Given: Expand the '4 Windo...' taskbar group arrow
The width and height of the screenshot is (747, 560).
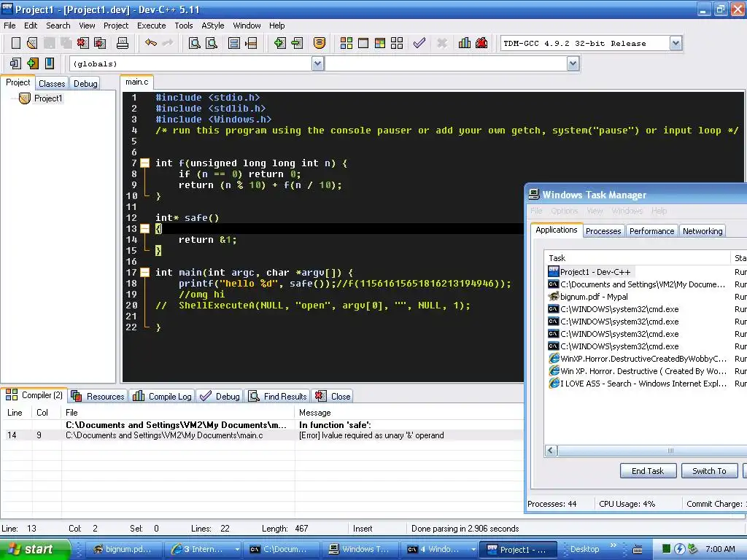Looking at the screenshot, I should click(x=473, y=549).
